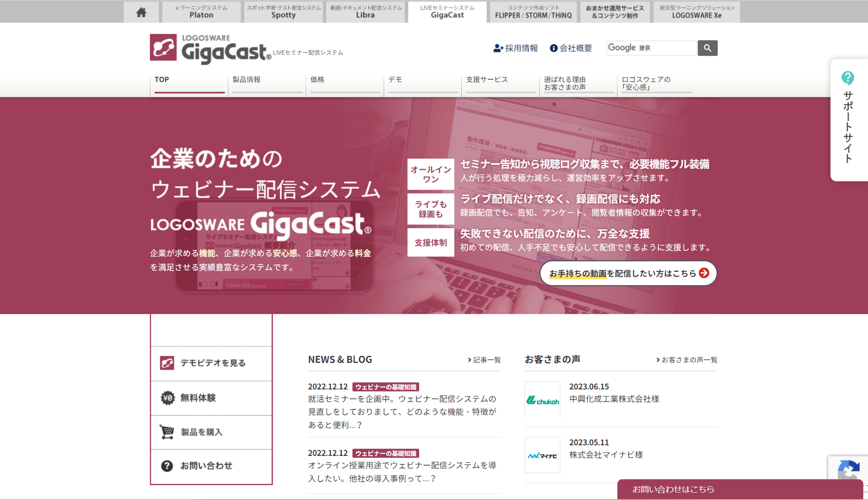This screenshot has width=868, height=500.
Task: Click the オールインワン feature box
Action: pyautogui.click(x=431, y=174)
